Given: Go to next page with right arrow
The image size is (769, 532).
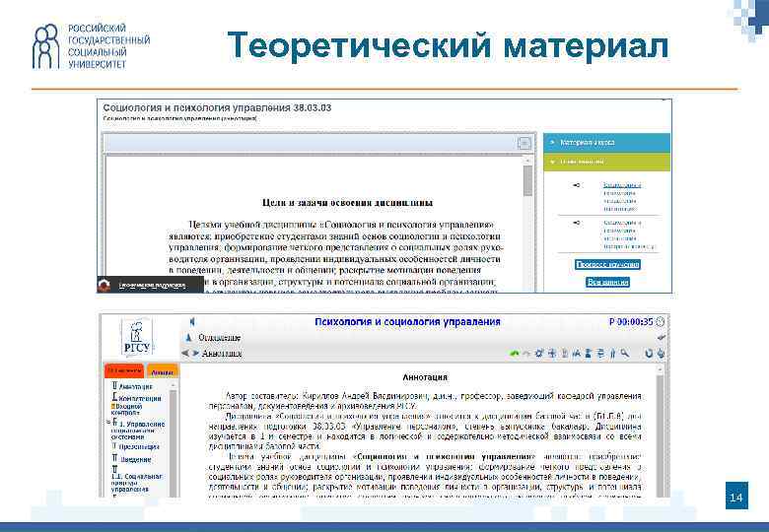Looking at the screenshot, I should tap(195, 354).
